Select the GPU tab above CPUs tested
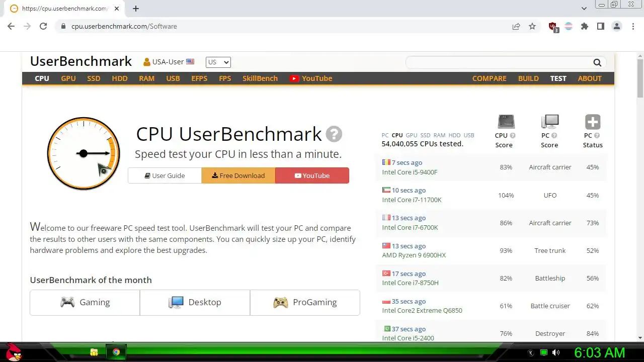The height and width of the screenshot is (362, 644). (412, 135)
